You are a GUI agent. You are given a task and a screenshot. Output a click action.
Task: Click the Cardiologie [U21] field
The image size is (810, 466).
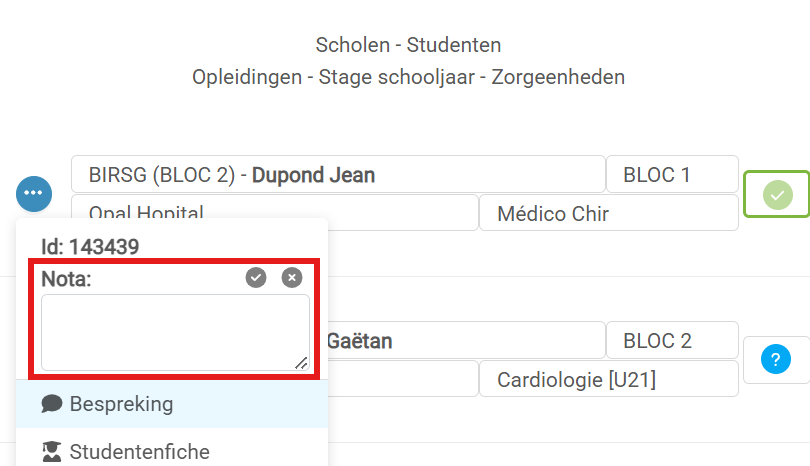point(609,379)
